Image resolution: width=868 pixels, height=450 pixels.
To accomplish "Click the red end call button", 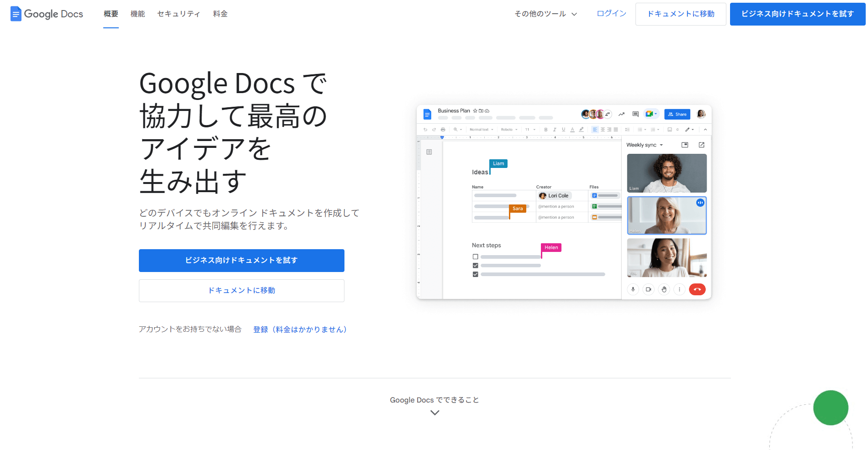I will click(697, 289).
